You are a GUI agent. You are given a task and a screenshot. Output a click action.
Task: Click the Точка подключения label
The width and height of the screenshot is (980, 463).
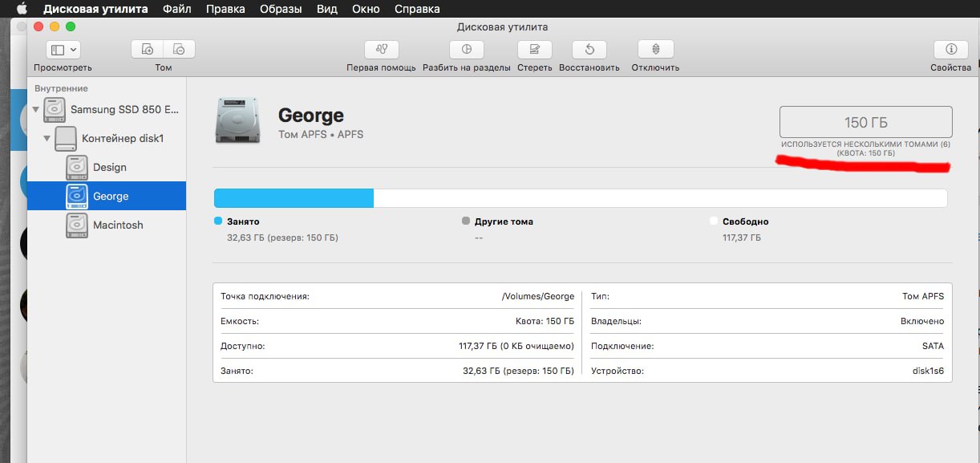pyautogui.click(x=265, y=296)
